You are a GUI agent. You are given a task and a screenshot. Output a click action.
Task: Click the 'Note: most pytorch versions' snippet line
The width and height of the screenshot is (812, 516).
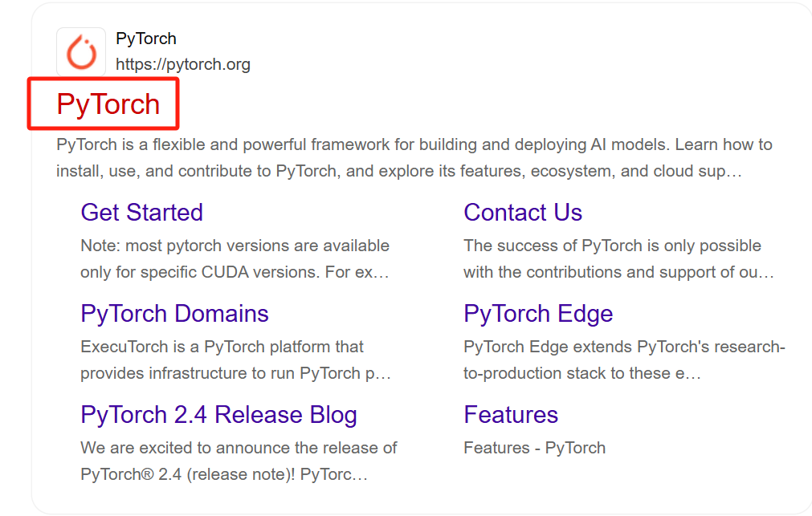(x=235, y=246)
